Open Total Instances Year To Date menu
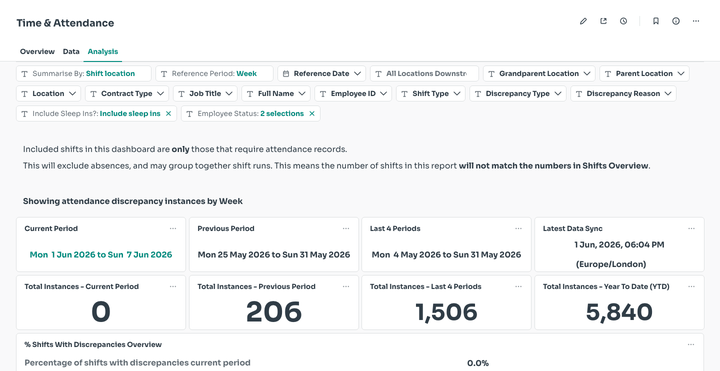Viewport: 720px width, 371px height. [x=692, y=287]
